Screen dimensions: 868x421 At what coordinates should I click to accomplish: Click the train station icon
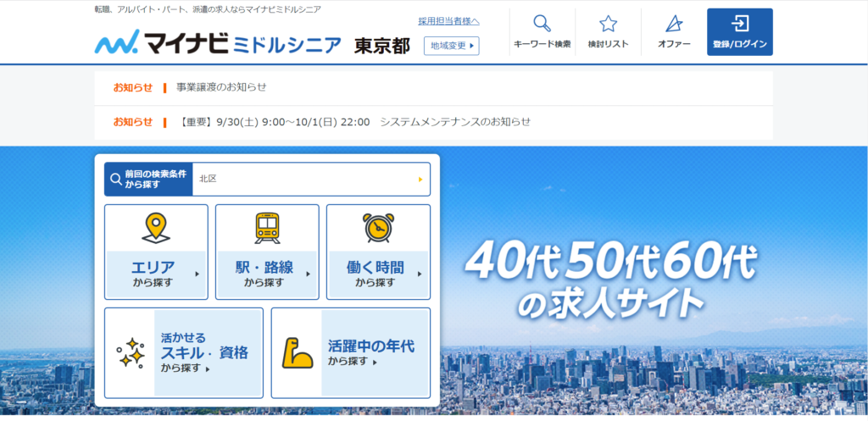pyautogui.click(x=267, y=229)
